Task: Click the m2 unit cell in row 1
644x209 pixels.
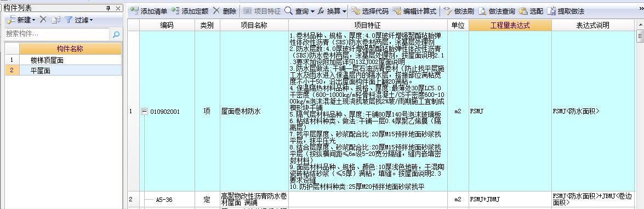Action: [458, 111]
